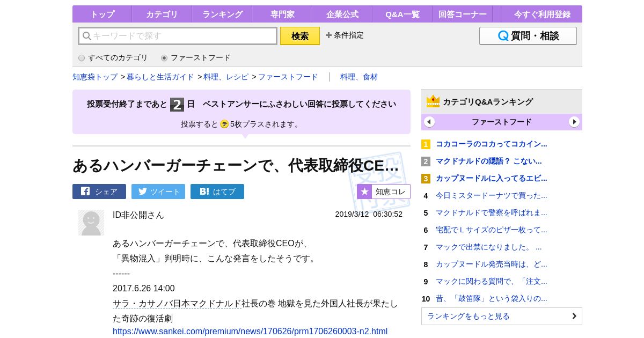
Task: Open rank 1 コカコーラのコカって link
Action: [492, 144]
